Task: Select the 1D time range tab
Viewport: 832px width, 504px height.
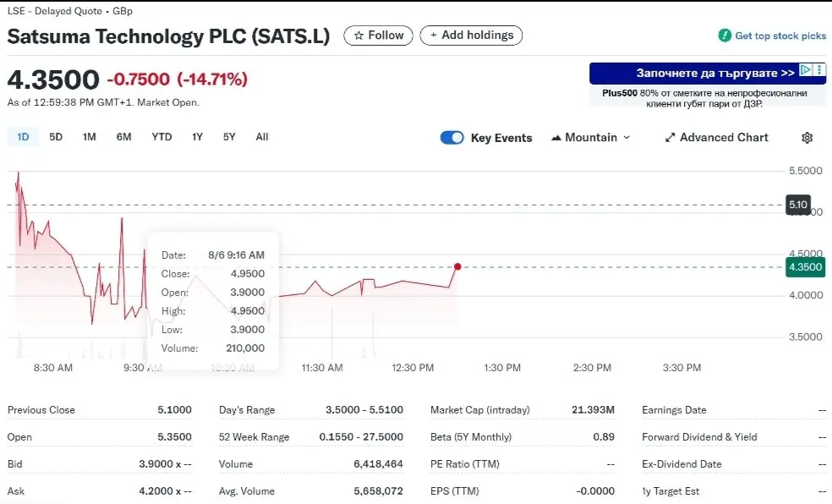Action: [x=23, y=137]
